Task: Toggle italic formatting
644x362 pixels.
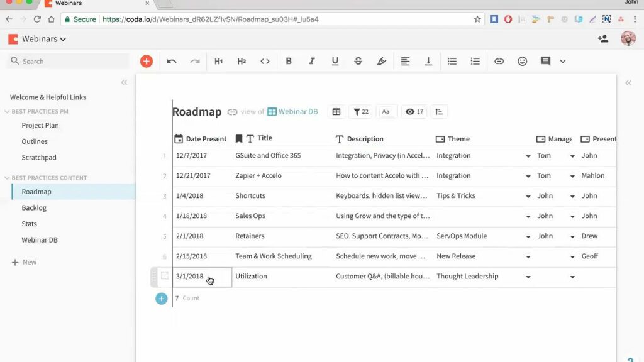Action: coord(312,61)
